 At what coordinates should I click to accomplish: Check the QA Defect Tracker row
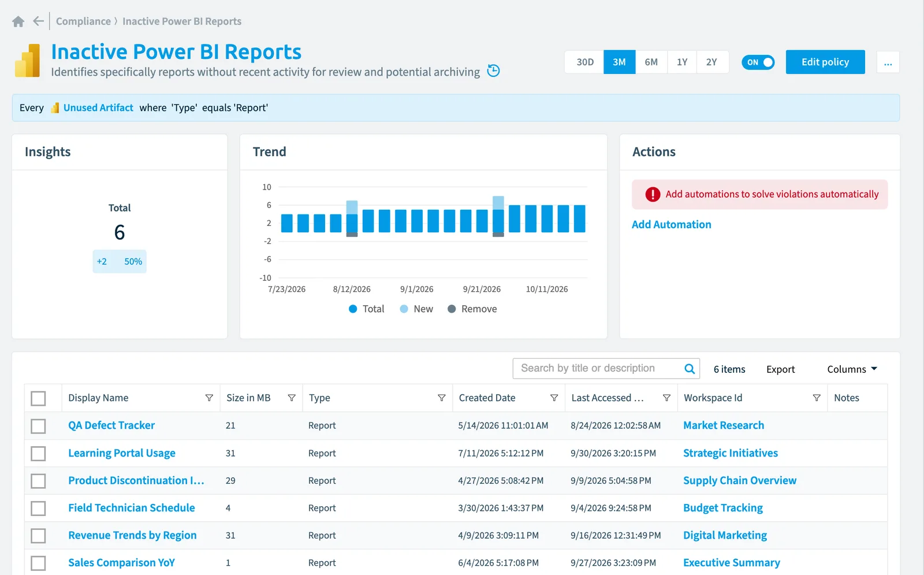pos(38,426)
